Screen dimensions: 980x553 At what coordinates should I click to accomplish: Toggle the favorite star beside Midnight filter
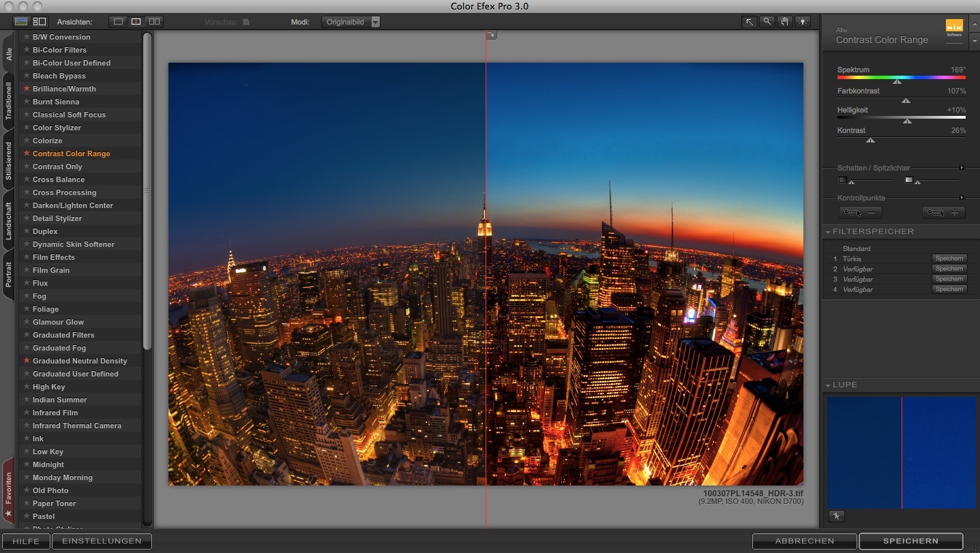pyautogui.click(x=25, y=464)
